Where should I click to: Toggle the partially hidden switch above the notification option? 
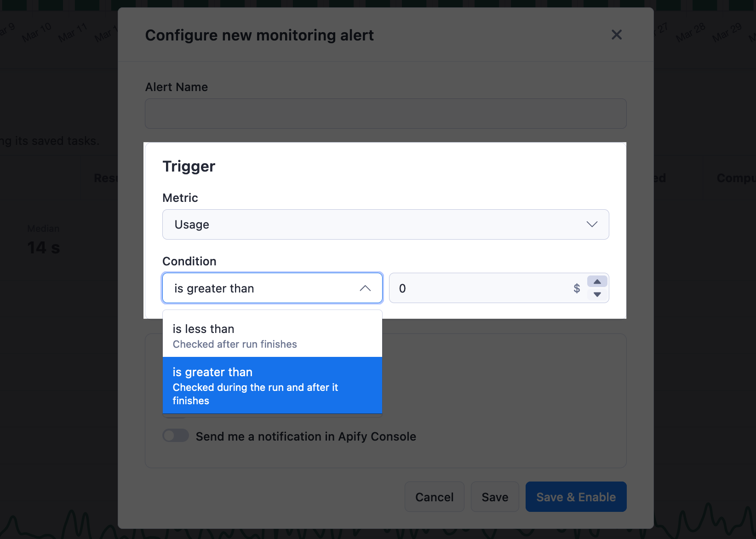tap(175, 415)
